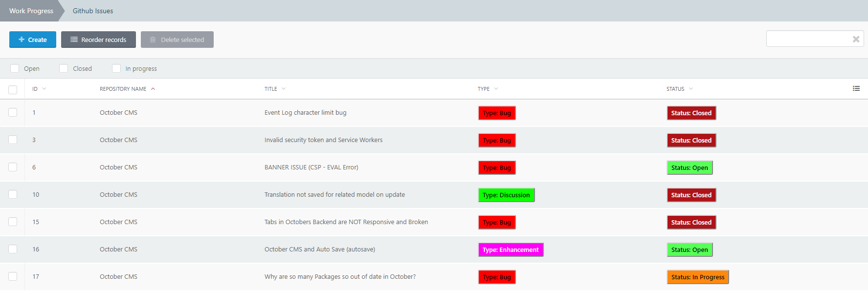Sort by the Status column header
Screen dimensions: 868x291
(679, 89)
